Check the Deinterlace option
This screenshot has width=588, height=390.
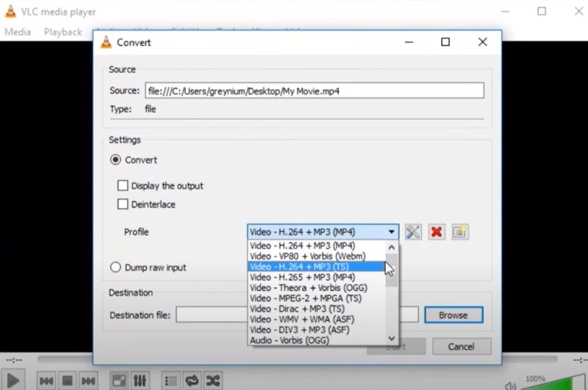(123, 204)
